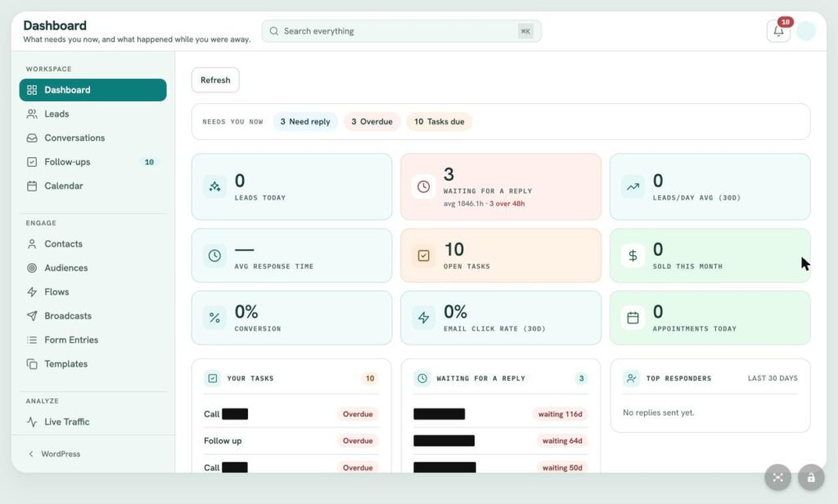Open the Follow up task row

(x=291, y=441)
